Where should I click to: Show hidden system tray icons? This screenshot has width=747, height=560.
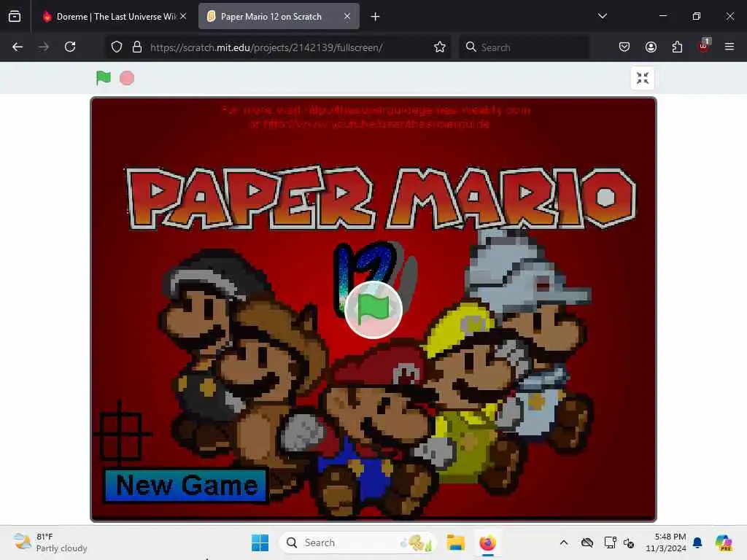point(564,542)
